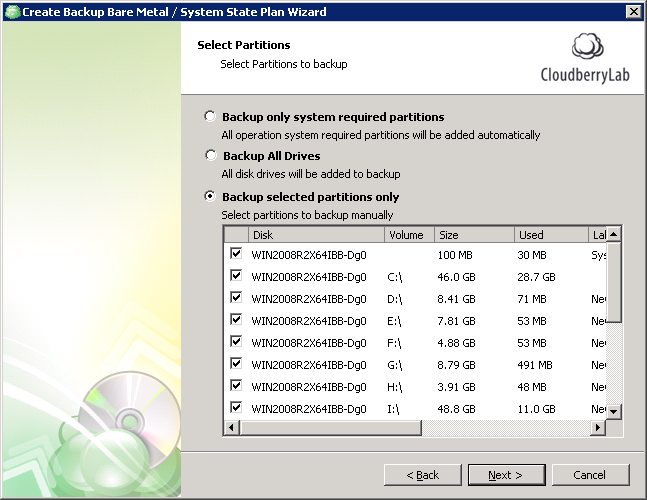The height and width of the screenshot is (500, 647).
Task: Uncheck the D:\ partition checkbox
Action: (236, 298)
